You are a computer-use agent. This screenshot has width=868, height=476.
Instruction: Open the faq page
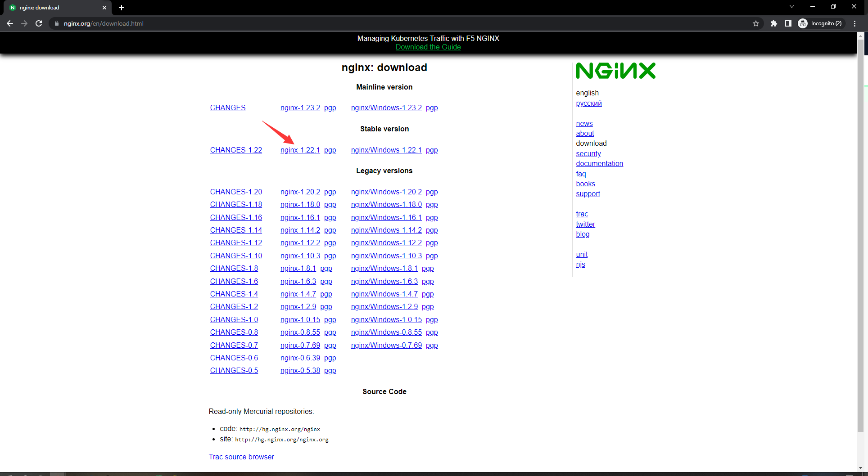click(x=581, y=174)
